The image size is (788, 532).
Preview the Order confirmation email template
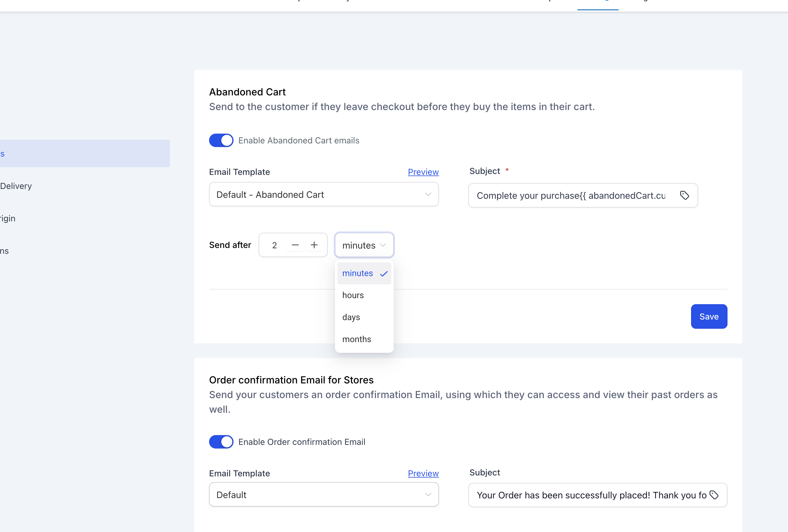coord(423,473)
